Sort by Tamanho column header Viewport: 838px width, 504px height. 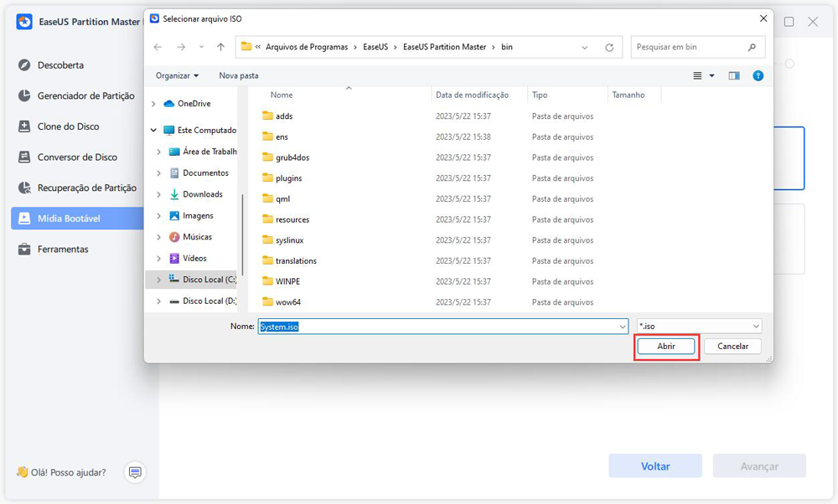[628, 95]
